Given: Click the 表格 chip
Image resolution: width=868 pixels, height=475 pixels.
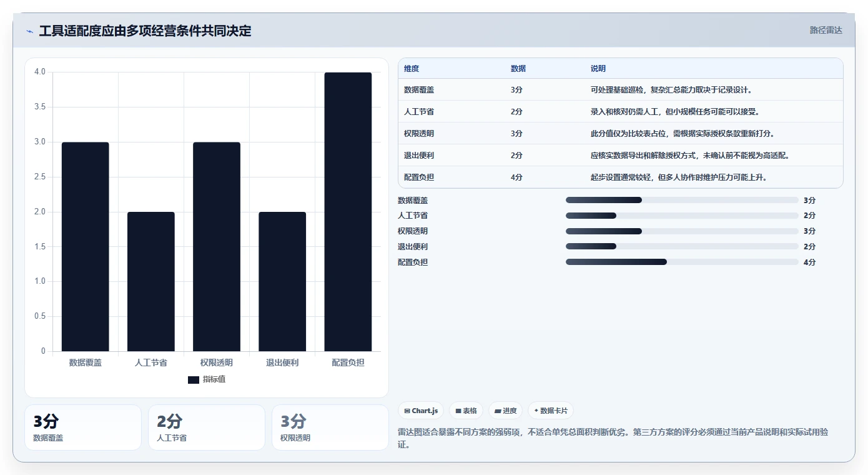Looking at the screenshot, I should point(466,411).
